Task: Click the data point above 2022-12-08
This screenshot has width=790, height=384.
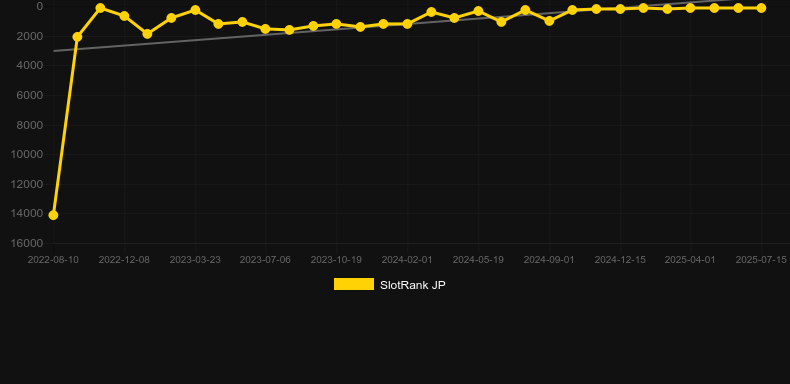Action: [124, 16]
